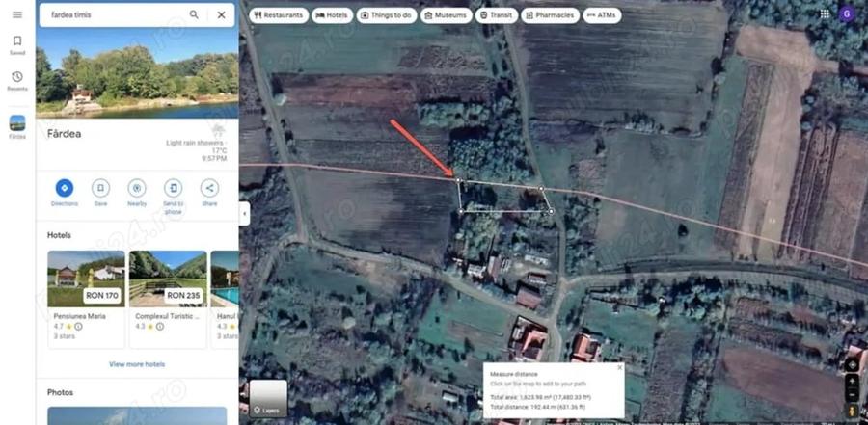Filter map by Transit chip
868x425 pixels.
[497, 15]
